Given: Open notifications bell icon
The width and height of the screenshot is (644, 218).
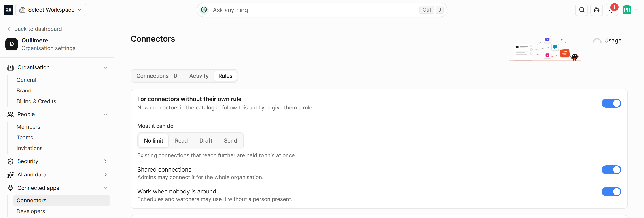Looking at the screenshot, I should pyautogui.click(x=612, y=10).
